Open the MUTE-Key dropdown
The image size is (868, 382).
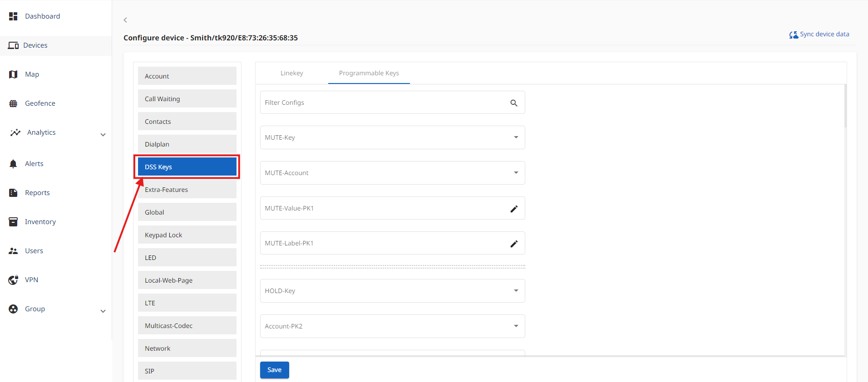pyautogui.click(x=516, y=137)
